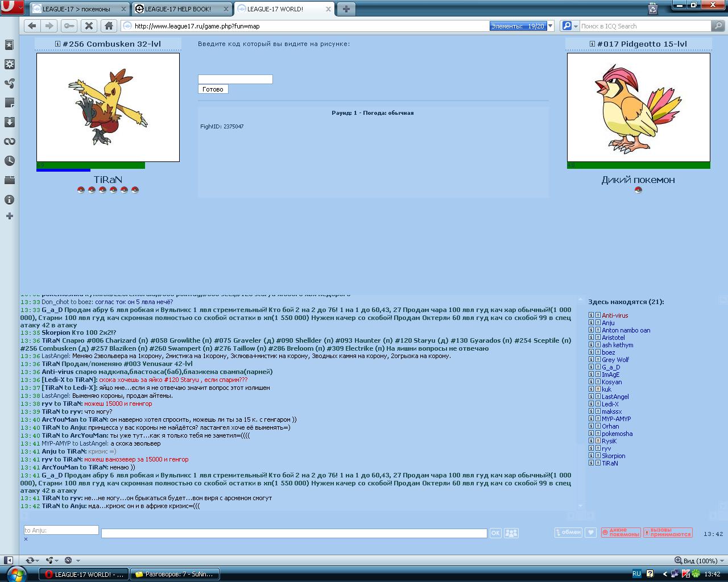The image size is (728, 582).
Task: Go forward to the next page
Action: (49, 26)
